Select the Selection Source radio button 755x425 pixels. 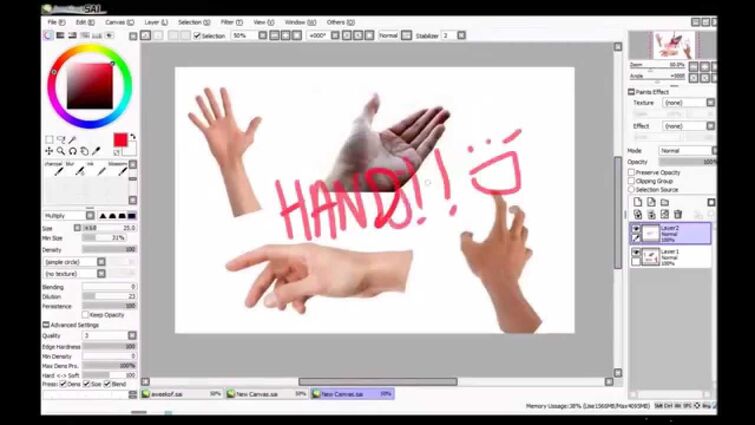[631, 190]
